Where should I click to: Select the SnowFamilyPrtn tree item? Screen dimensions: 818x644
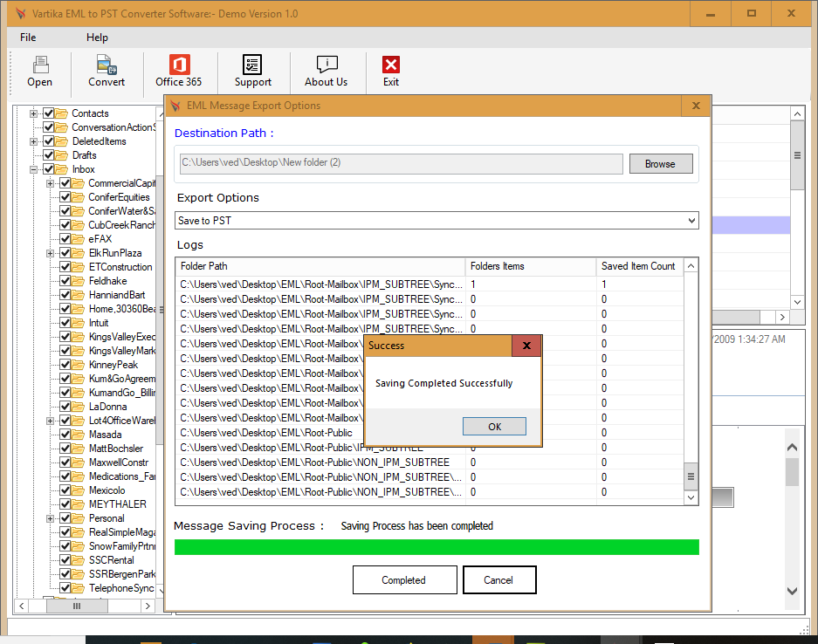(x=122, y=546)
